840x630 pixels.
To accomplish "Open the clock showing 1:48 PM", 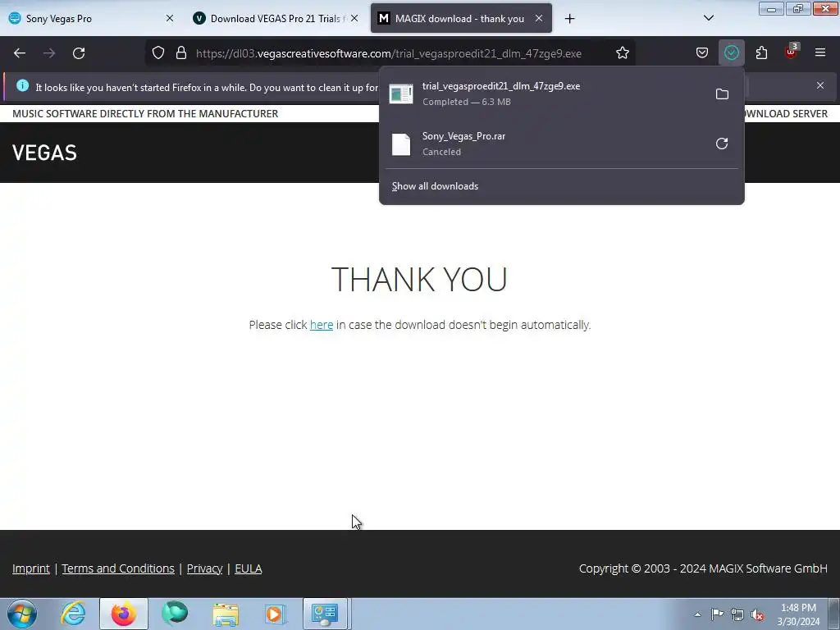I will [798, 614].
